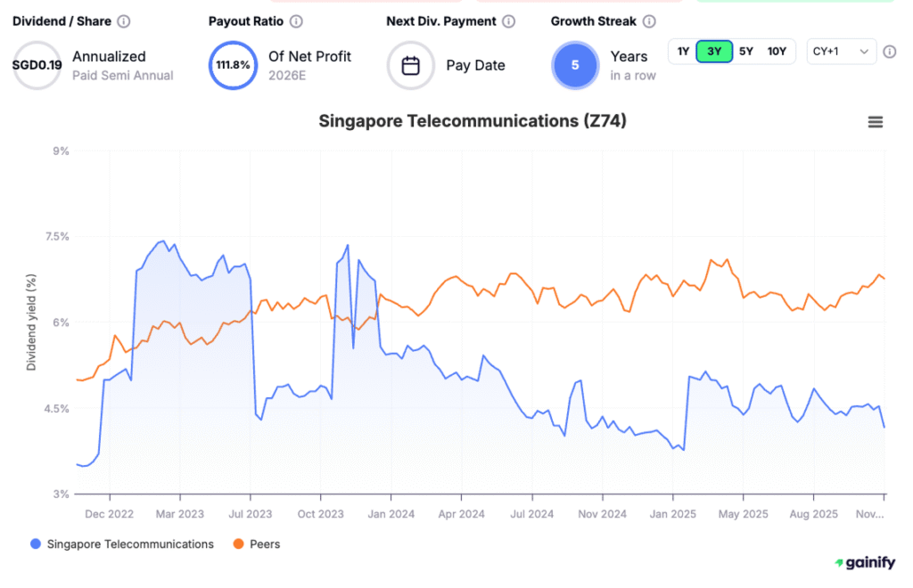Screen dimensions: 913x588
Task: Click the Pay Date calendar icon
Action: click(410, 65)
